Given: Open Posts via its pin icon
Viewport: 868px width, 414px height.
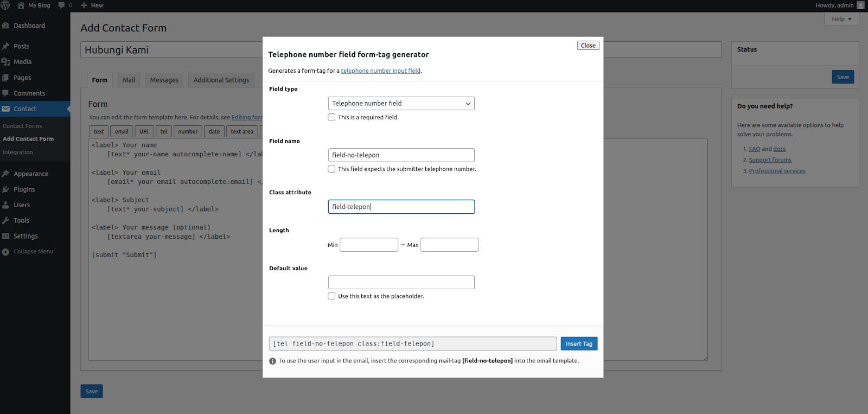Looking at the screenshot, I should (6, 46).
